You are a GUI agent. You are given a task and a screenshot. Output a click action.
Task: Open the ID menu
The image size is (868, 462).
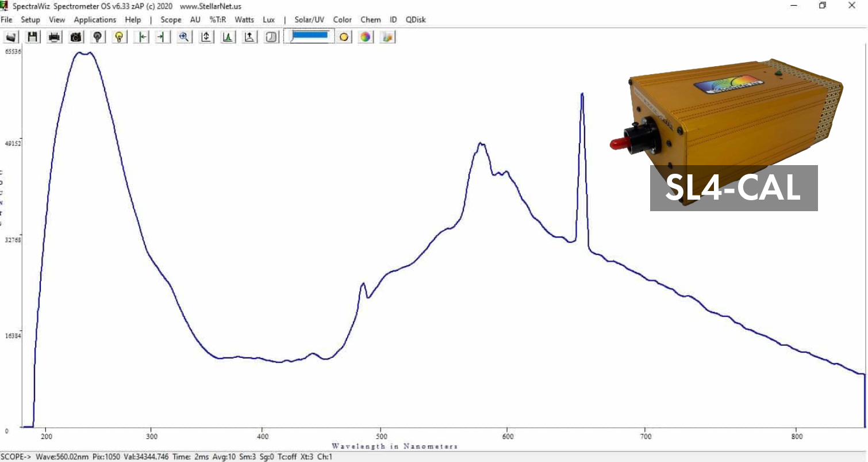[x=393, y=20]
